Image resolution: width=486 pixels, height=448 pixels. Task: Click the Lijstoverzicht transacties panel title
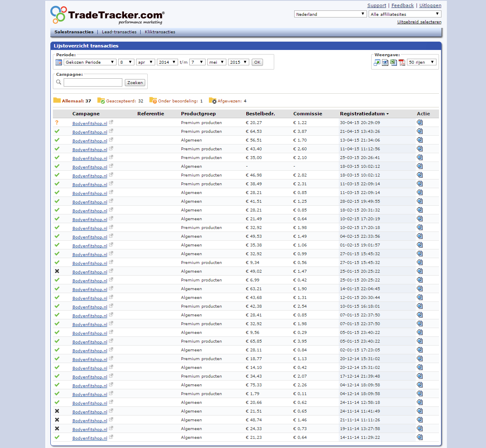click(x=86, y=46)
